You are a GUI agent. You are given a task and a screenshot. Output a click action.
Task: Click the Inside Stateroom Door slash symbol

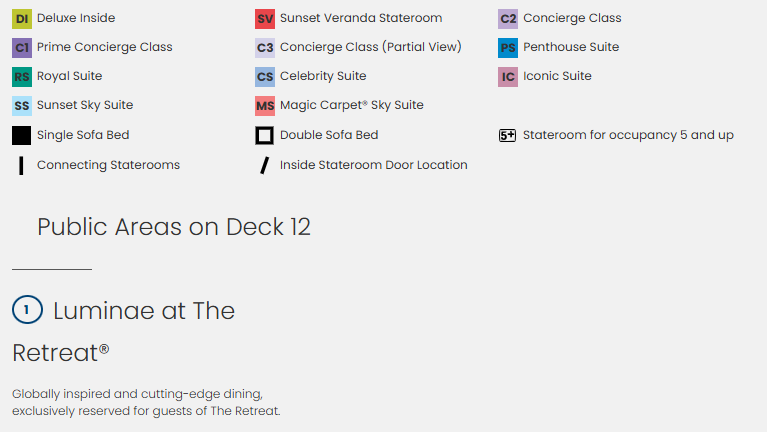pyautogui.click(x=264, y=165)
